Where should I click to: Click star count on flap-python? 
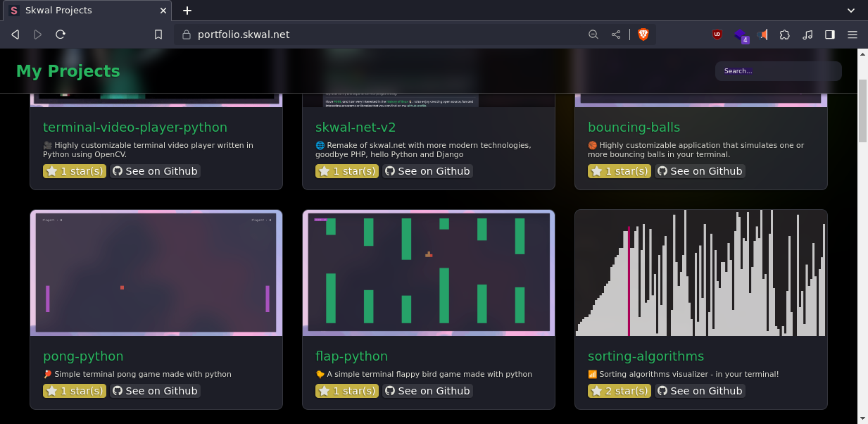(347, 391)
